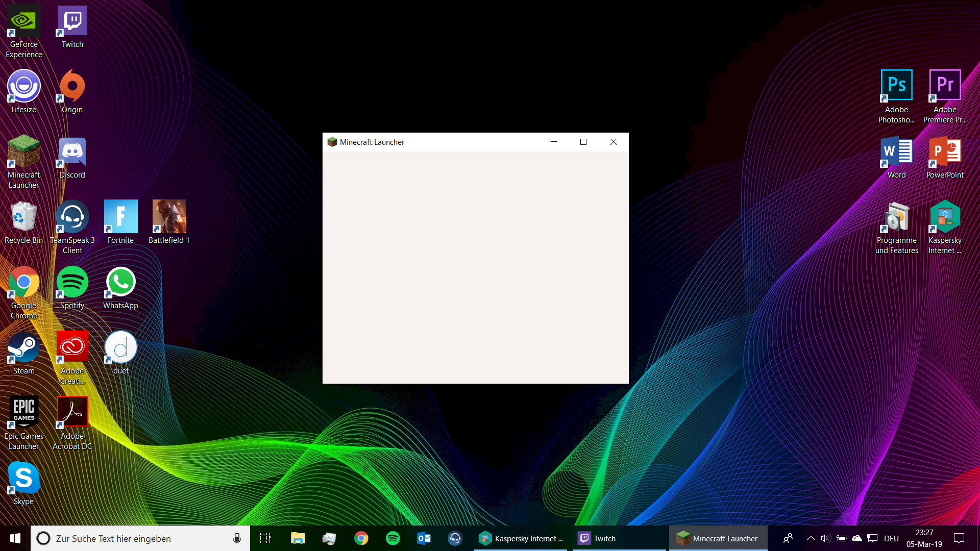This screenshot has width=980, height=551.
Task: Minimize the Minecraft Launcher window
Action: tap(553, 142)
